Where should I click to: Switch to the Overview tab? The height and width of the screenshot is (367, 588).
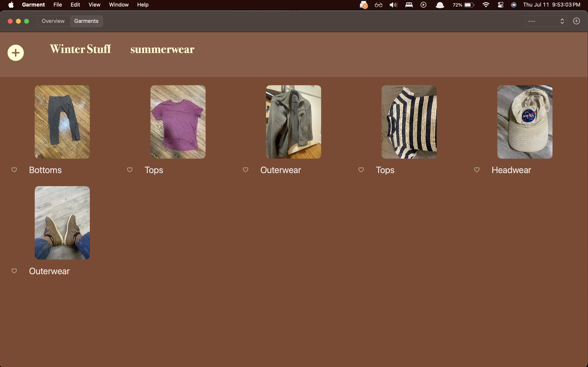[x=53, y=21]
